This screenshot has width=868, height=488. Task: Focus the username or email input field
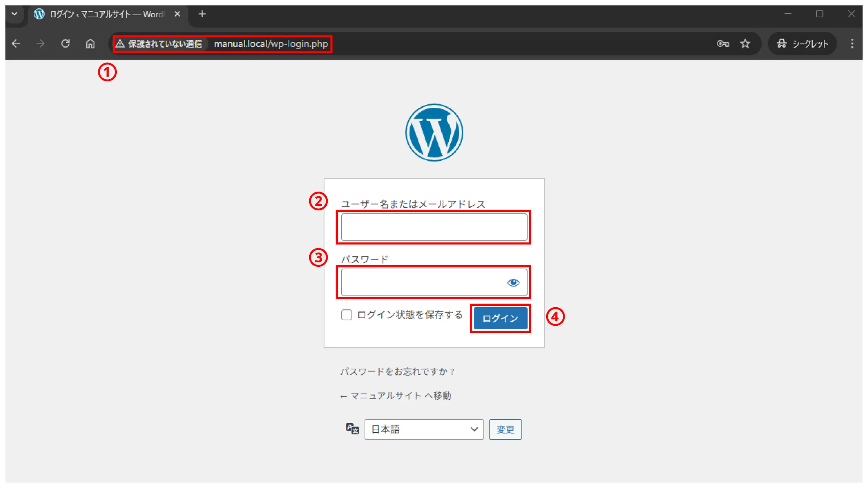click(434, 227)
